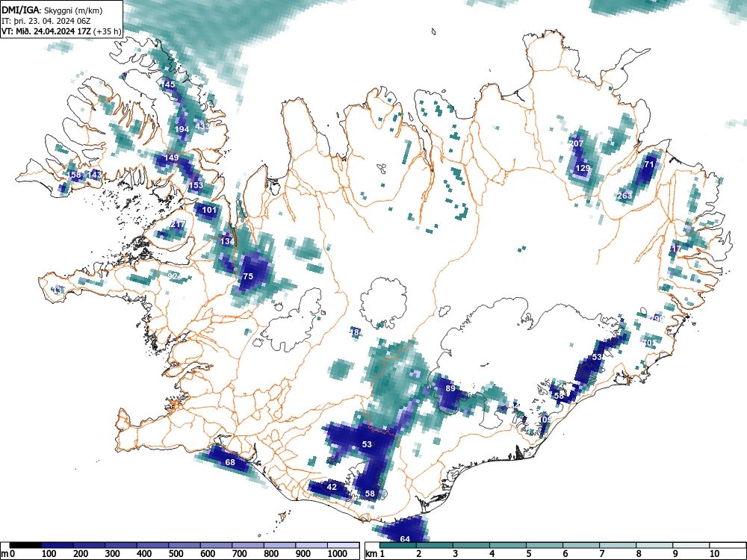This screenshot has width=747, height=560.
Task: Click the visibility value 42 on the map
Action: click(332, 487)
